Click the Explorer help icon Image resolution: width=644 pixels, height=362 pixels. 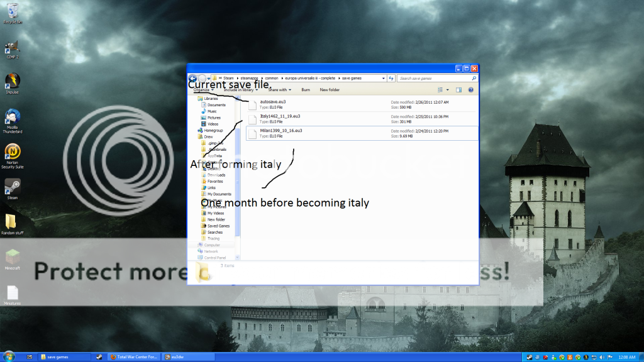tap(470, 90)
